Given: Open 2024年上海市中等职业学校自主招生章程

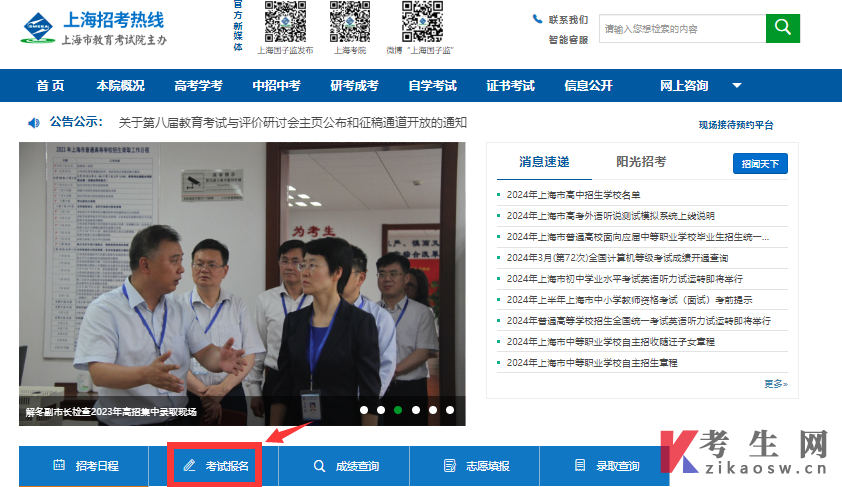Looking at the screenshot, I should (592, 362).
